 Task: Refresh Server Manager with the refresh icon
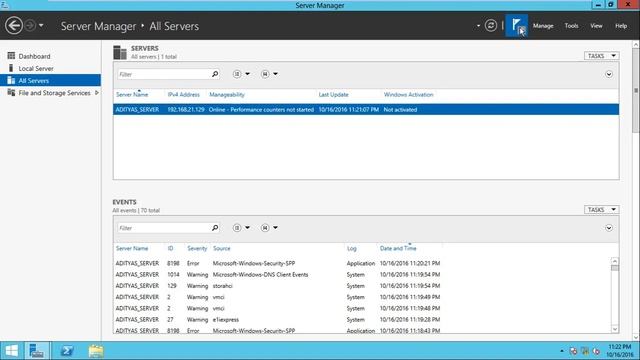click(x=491, y=26)
